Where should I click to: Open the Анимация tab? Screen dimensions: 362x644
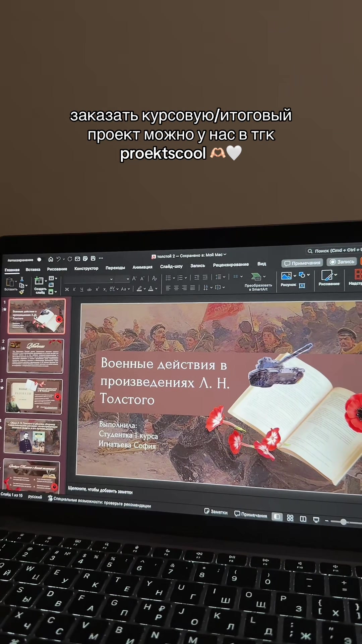click(x=142, y=267)
